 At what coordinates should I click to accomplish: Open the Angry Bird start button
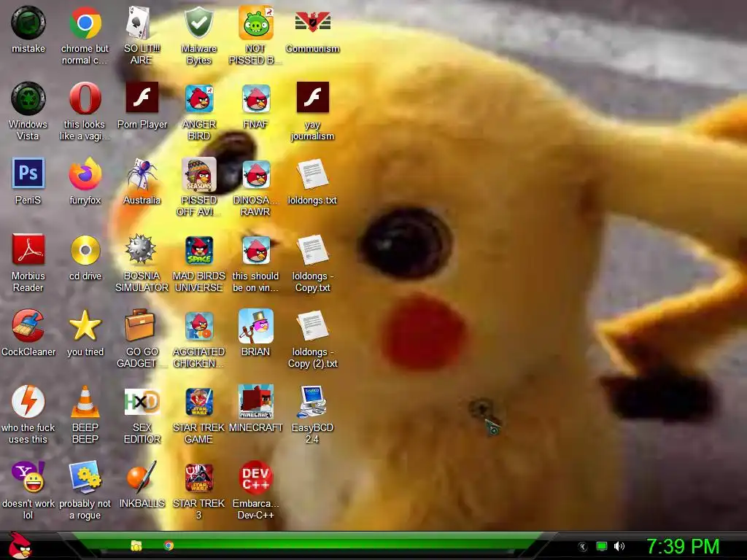pyautogui.click(x=20, y=545)
